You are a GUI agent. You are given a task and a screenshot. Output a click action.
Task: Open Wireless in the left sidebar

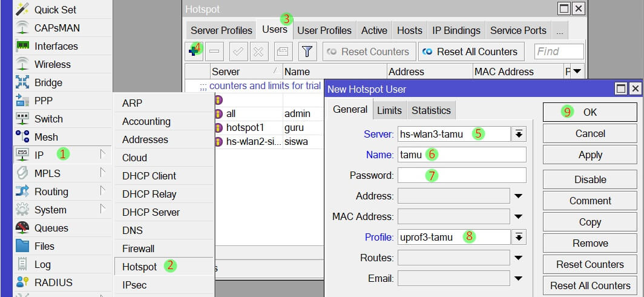[x=52, y=64]
